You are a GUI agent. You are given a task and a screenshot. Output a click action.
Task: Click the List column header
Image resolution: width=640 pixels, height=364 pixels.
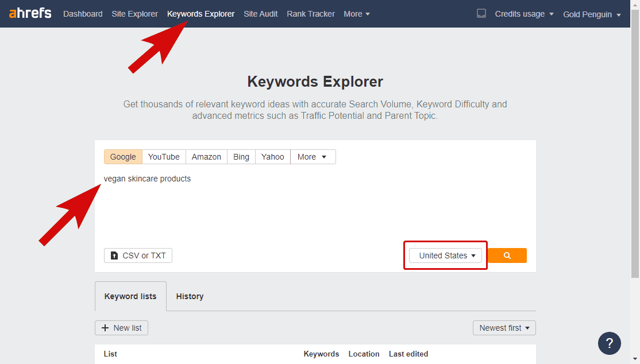[x=110, y=354]
